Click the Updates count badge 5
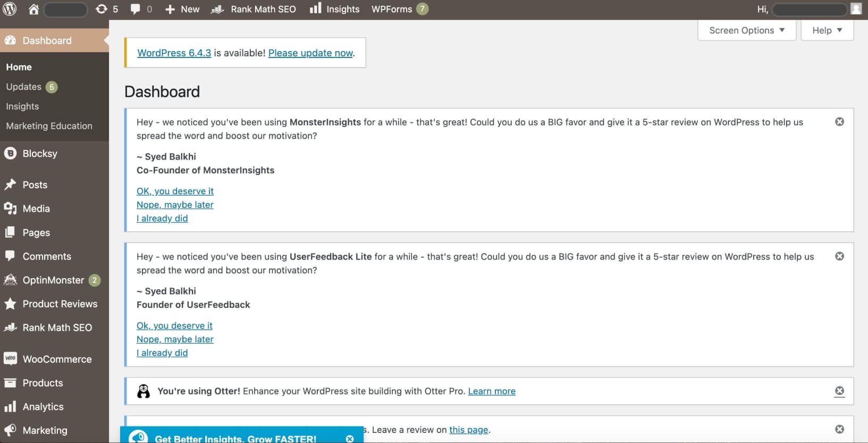The width and height of the screenshot is (868, 443). click(x=52, y=87)
